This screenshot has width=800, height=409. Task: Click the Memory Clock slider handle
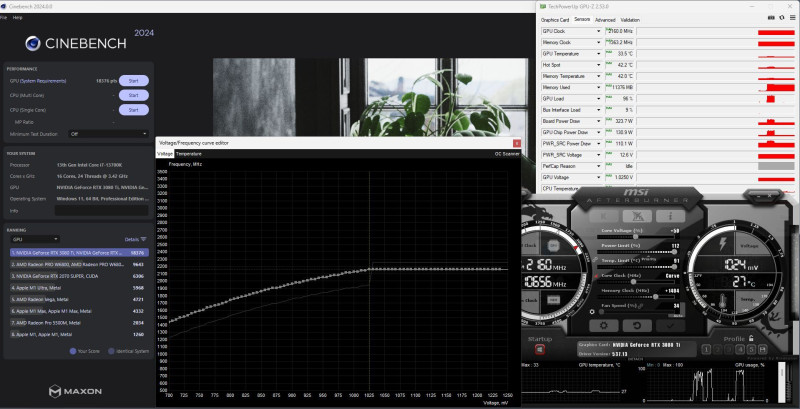point(656,296)
